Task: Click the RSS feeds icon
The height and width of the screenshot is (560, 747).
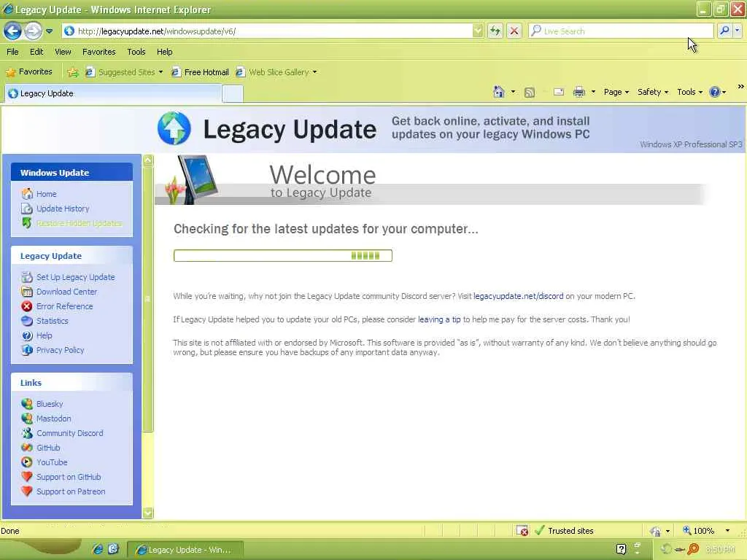Action: [x=530, y=93]
